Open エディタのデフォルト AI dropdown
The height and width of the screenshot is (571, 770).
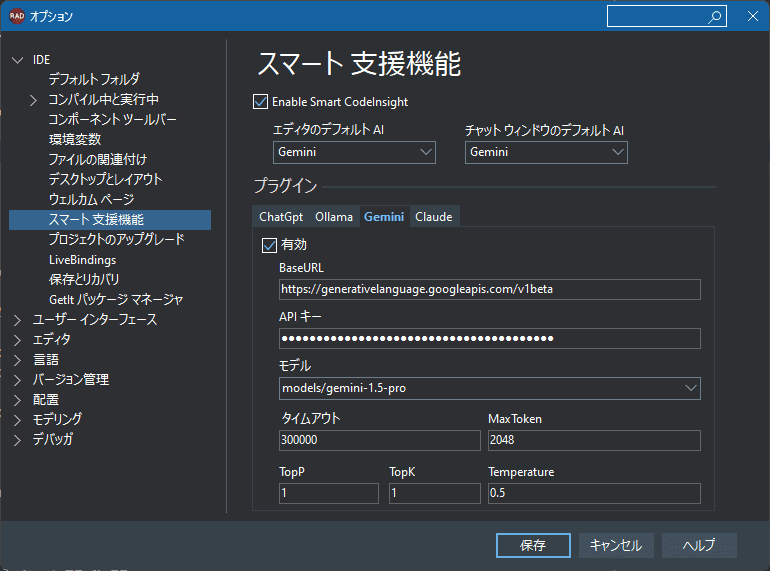point(354,152)
